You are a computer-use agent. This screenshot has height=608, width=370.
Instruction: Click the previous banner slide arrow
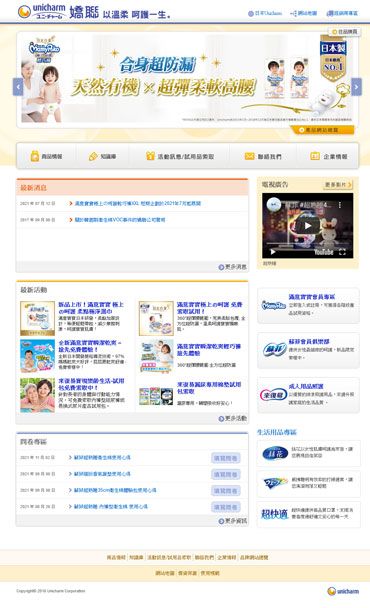click(18, 86)
